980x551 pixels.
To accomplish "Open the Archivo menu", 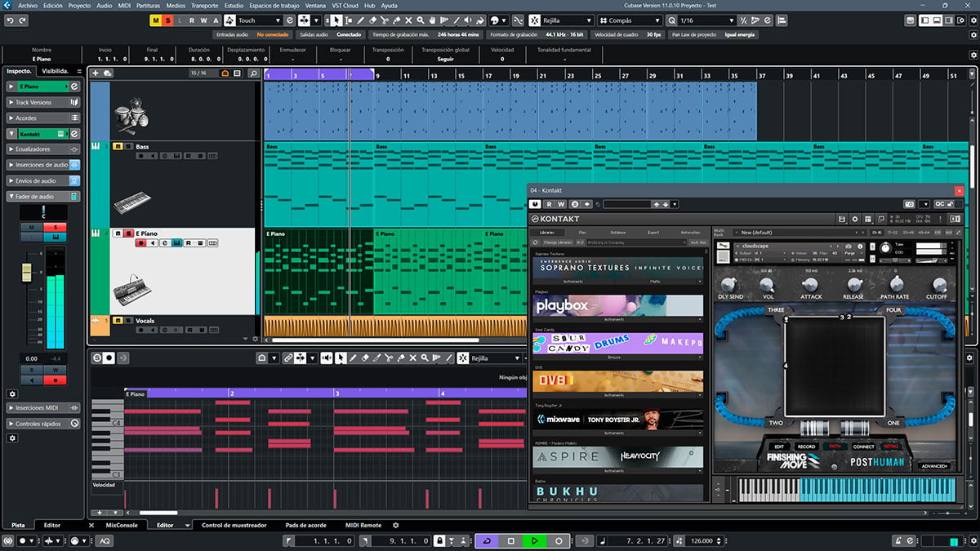I will (28, 5).
